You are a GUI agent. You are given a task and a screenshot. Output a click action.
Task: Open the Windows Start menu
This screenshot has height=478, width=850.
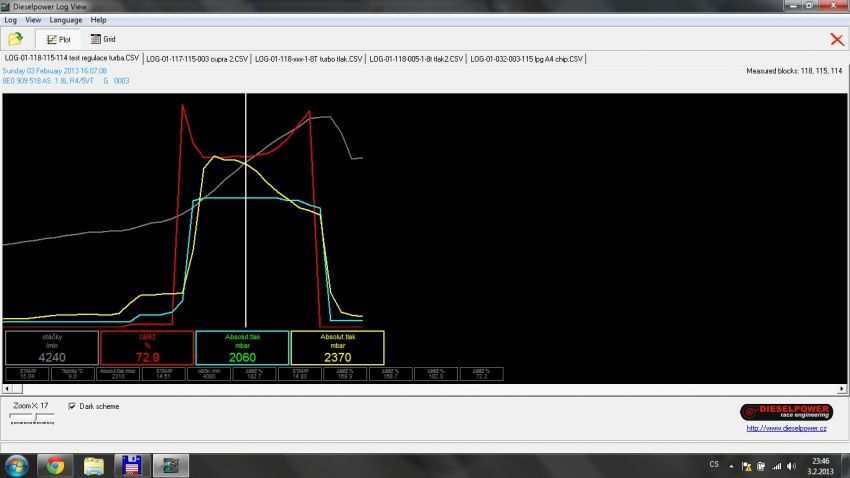point(16,465)
